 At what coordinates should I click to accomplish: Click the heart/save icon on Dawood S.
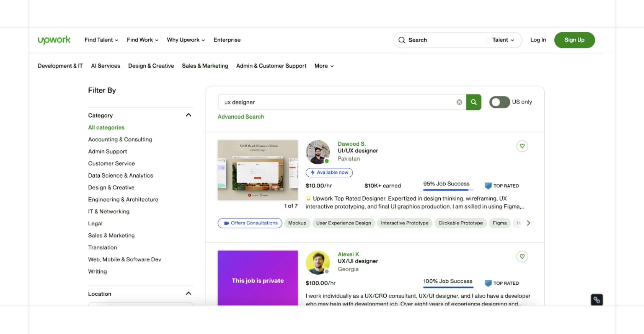coord(522,146)
